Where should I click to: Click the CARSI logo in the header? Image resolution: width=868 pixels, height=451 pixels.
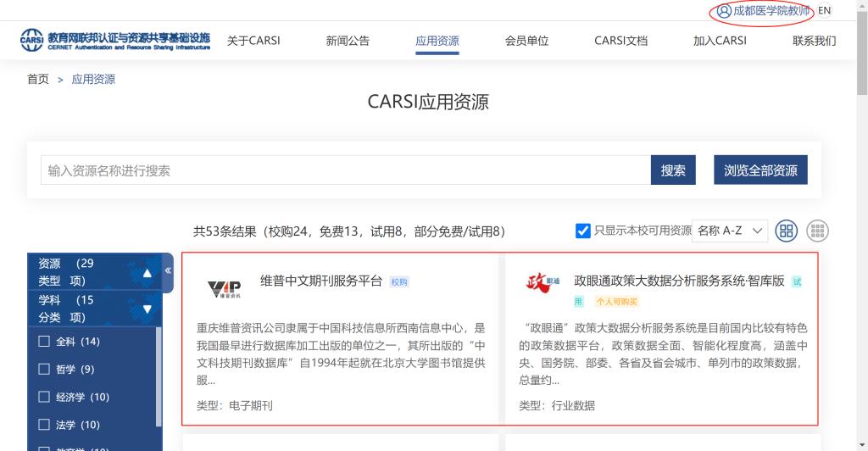[x=115, y=41]
